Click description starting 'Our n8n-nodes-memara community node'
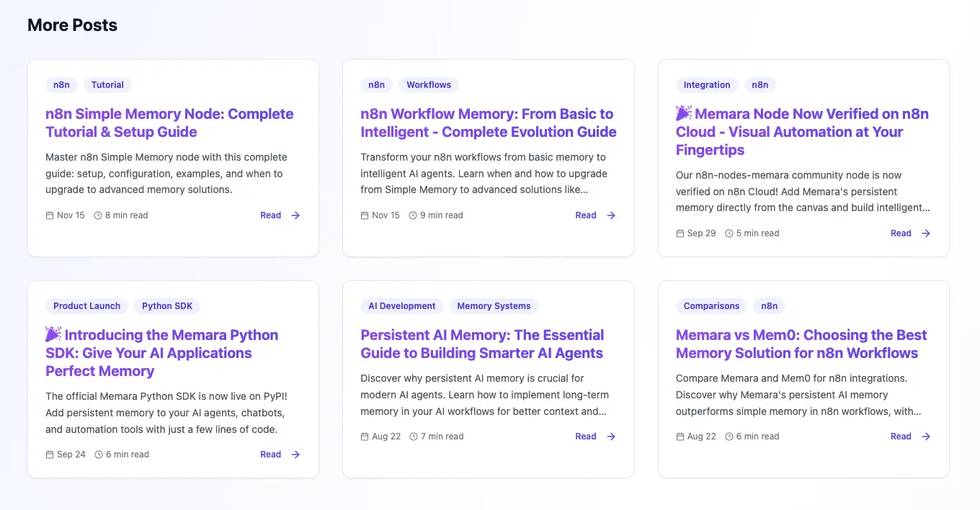Viewport: 980px width, 510px height. 803,192
